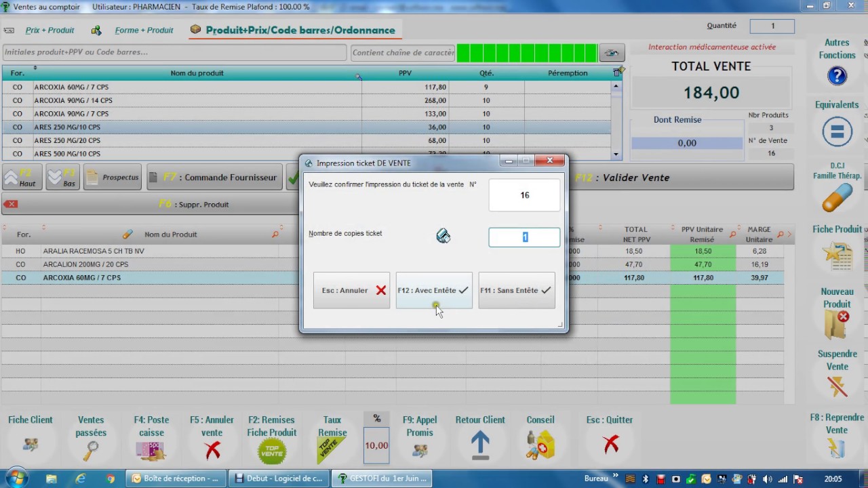Click the Nouveau Produit icon
This screenshot has width=868, height=488.
pos(837,324)
